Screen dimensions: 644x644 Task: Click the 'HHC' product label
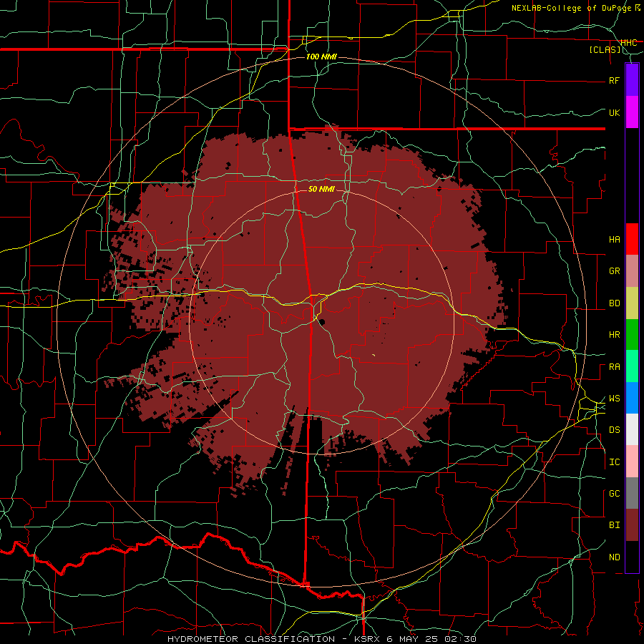tap(628, 43)
